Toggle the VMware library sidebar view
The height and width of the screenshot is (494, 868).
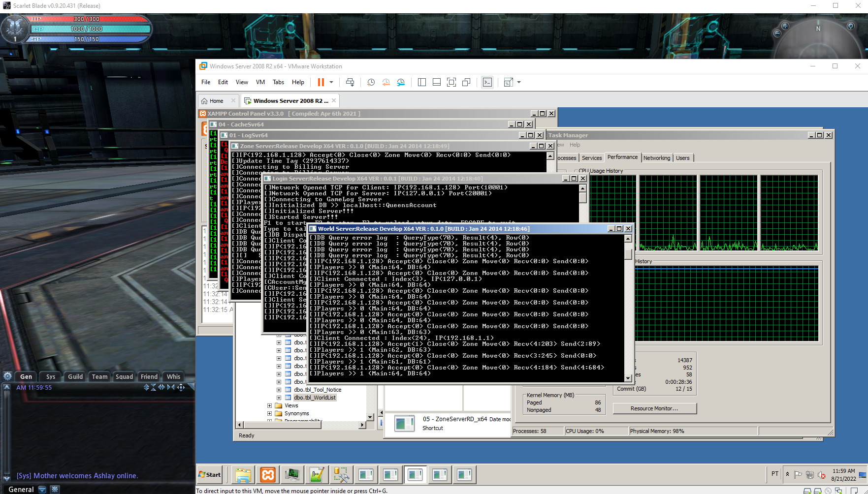422,82
